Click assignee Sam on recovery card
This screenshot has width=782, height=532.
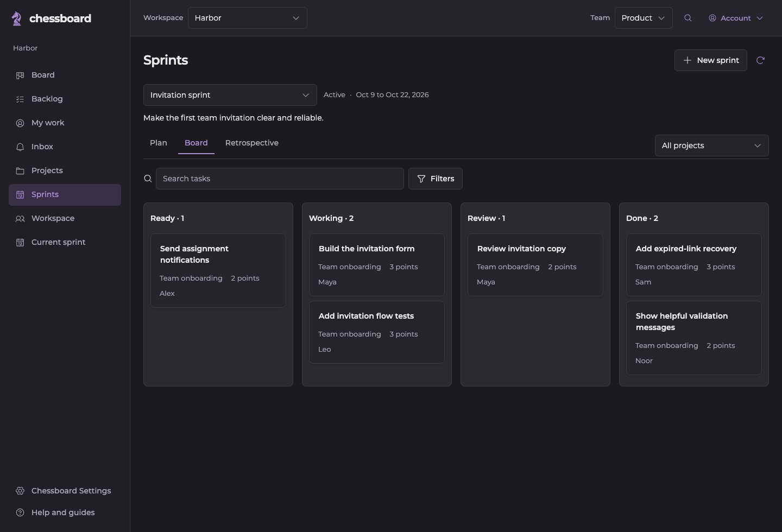tap(644, 282)
